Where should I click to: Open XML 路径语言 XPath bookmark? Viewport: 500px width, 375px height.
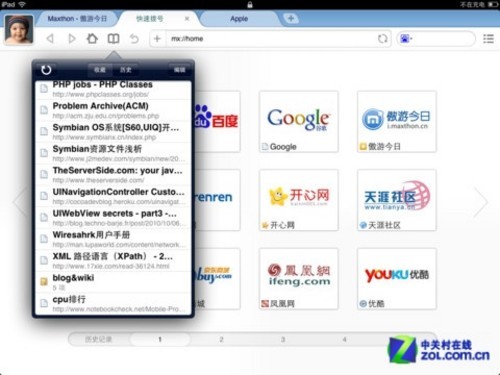point(113,261)
